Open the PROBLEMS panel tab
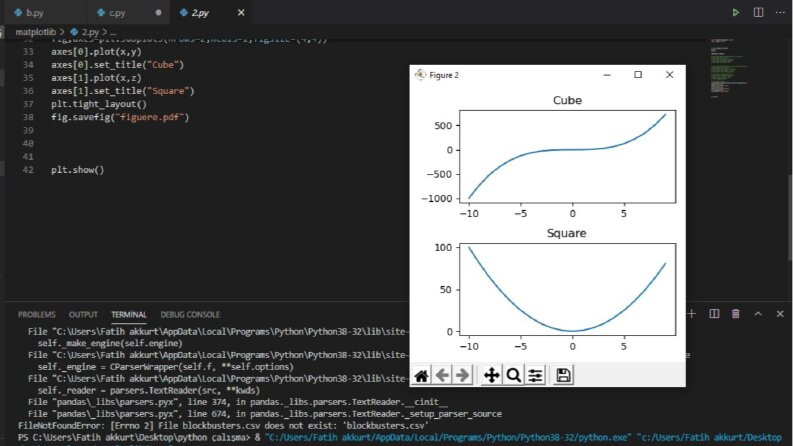 [x=36, y=315]
